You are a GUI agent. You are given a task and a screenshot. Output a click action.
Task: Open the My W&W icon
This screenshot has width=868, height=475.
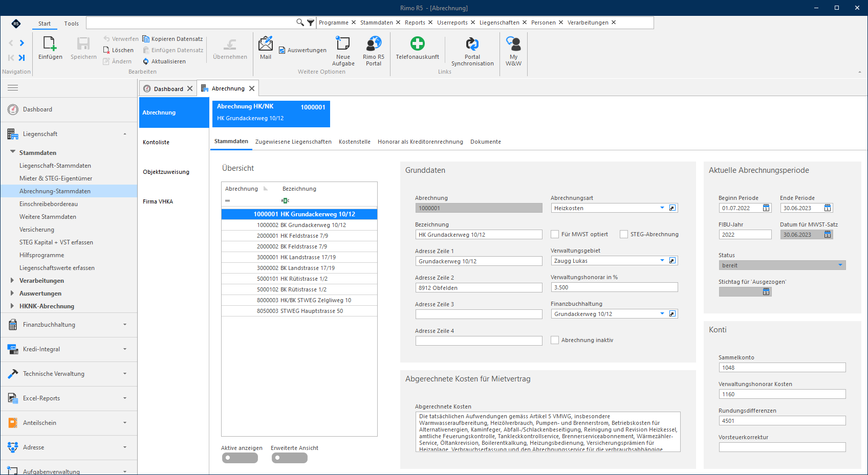point(513,43)
